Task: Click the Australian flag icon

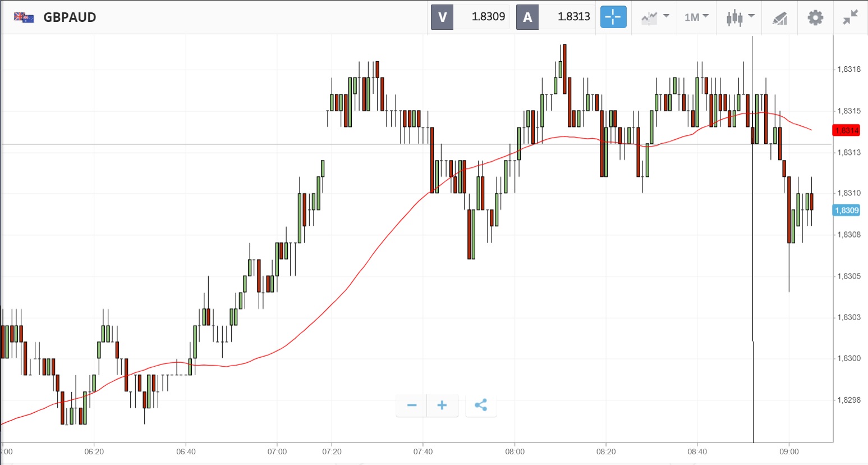Action: point(24,17)
